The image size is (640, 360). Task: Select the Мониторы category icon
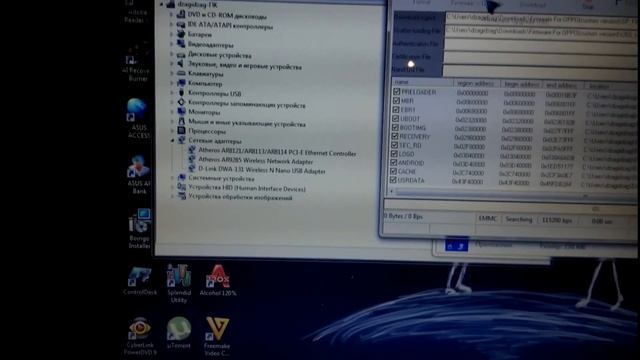181,111
